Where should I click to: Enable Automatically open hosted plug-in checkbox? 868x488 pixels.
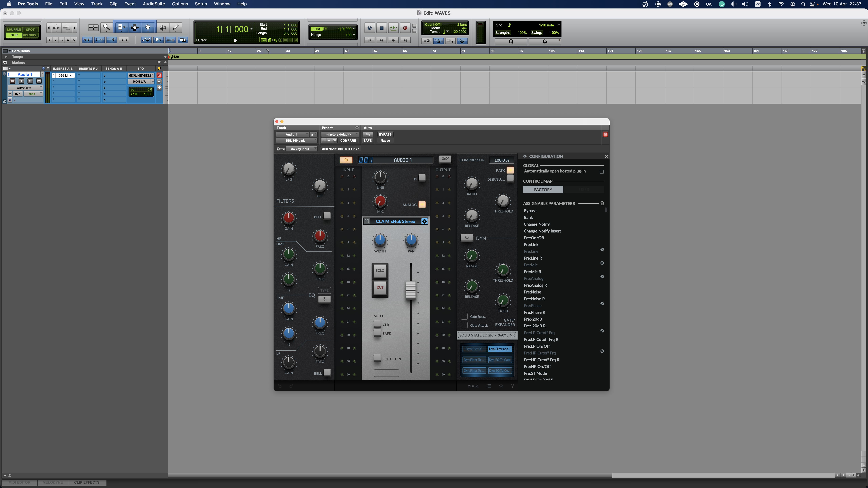(x=601, y=171)
